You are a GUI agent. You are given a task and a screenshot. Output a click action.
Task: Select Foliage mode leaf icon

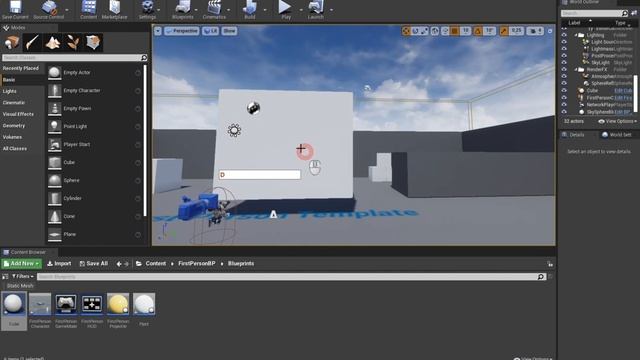tap(73, 42)
